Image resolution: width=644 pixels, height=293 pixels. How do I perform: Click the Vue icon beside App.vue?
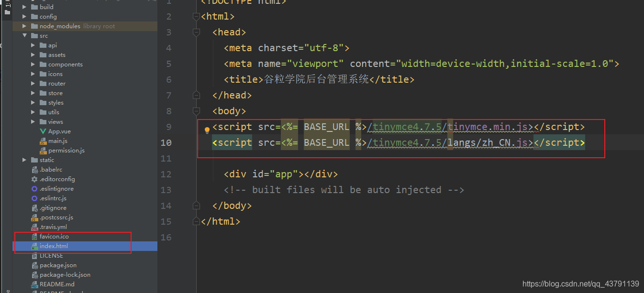tap(43, 131)
